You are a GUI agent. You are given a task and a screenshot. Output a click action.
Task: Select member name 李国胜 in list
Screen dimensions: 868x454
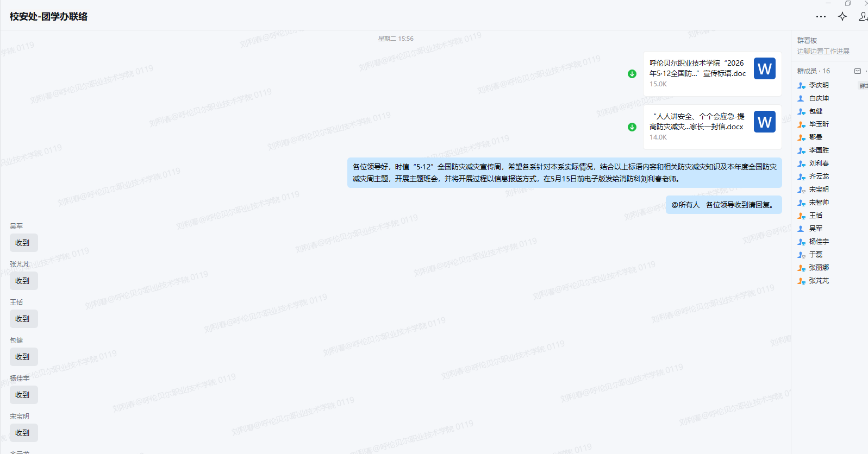click(819, 150)
